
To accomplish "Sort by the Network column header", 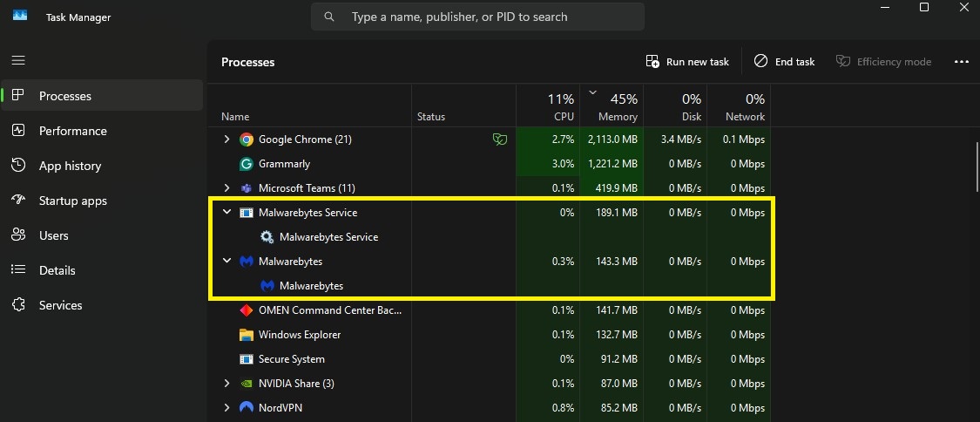I will click(x=739, y=106).
